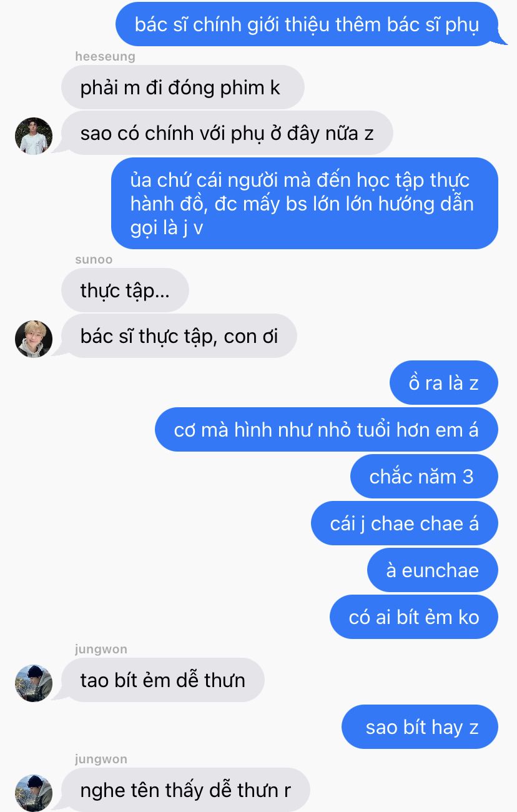The width and height of the screenshot is (517, 812).
Task: Tap jungwon's avatar beside "nghe tên thấy dễ thưn r"
Action: 34,793
